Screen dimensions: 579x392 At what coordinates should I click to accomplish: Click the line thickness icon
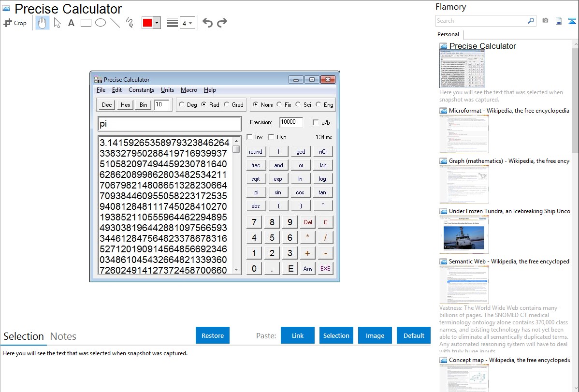click(x=173, y=23)
